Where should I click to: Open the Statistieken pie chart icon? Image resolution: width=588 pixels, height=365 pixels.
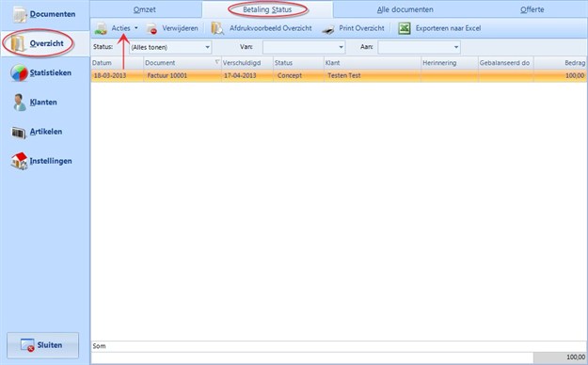tap(19, 72)
